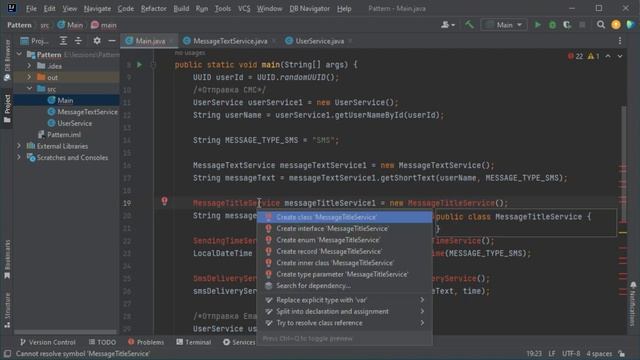Run the Main configuration with green play button
The image size is (640, 360).
538,25
